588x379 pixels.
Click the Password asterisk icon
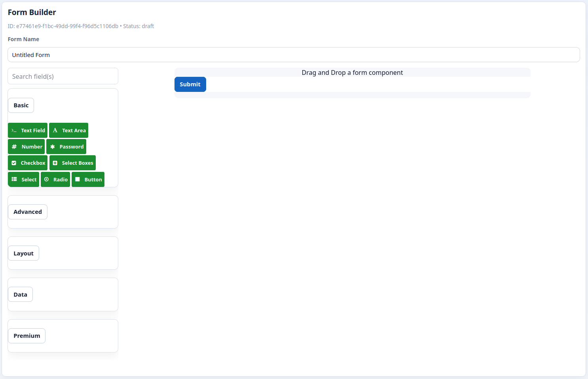pos(53,147)
